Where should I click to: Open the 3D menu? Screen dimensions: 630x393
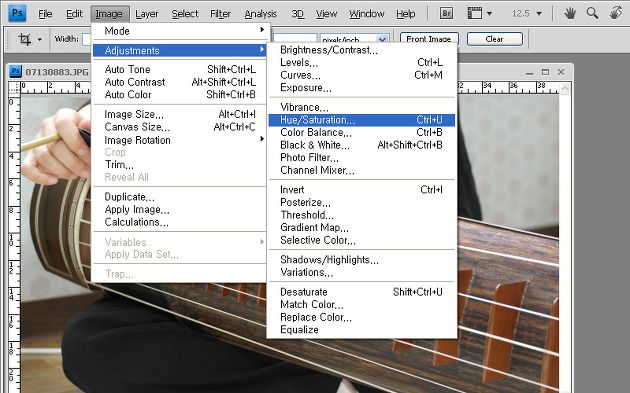point(297,14)
